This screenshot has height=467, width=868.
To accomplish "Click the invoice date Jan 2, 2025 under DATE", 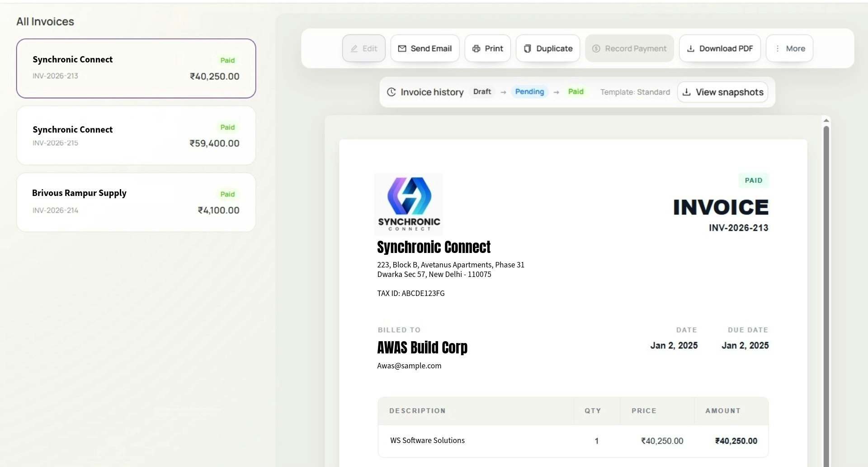I will [x=674, y=345].
